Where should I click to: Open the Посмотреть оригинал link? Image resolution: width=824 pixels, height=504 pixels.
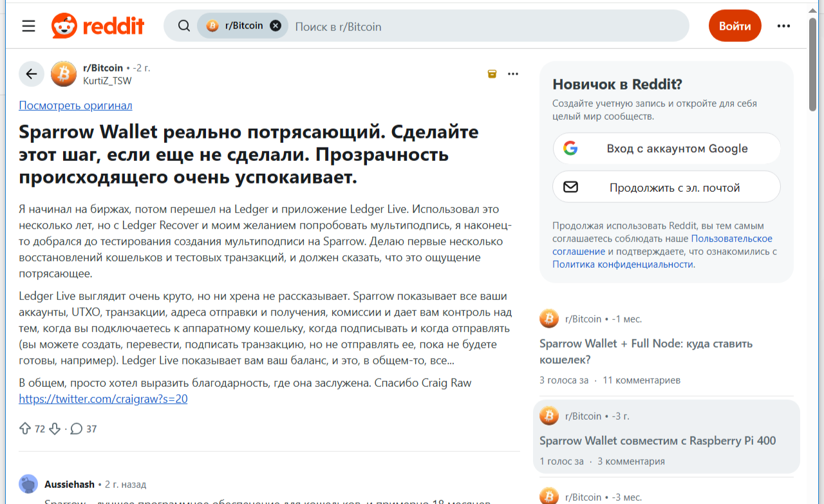coord(75,105)
